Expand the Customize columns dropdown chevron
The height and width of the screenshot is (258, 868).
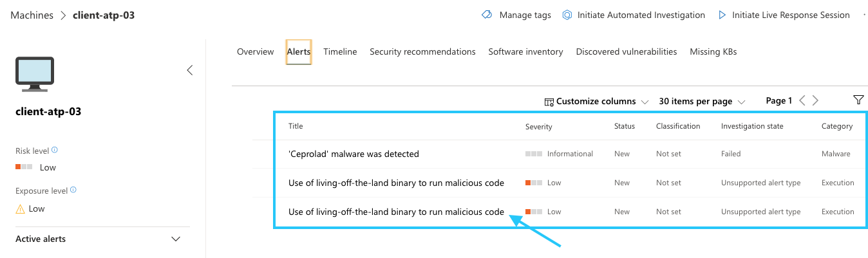click(x=645, y=102)
